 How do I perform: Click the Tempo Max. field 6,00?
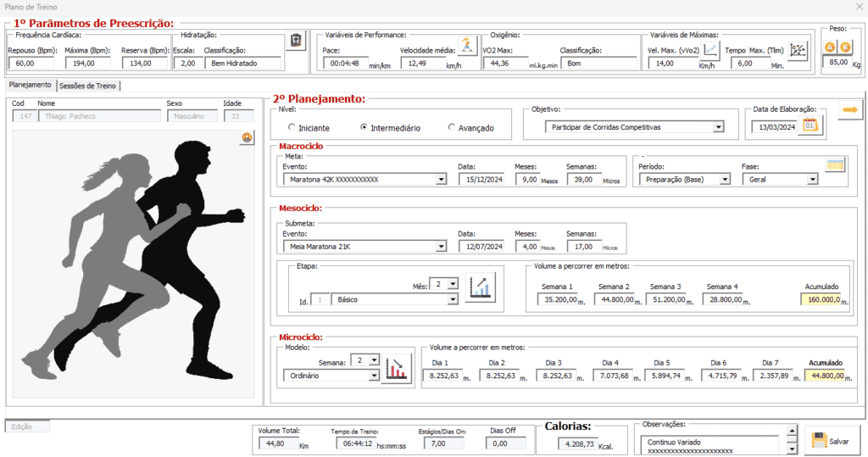point(751,63)
